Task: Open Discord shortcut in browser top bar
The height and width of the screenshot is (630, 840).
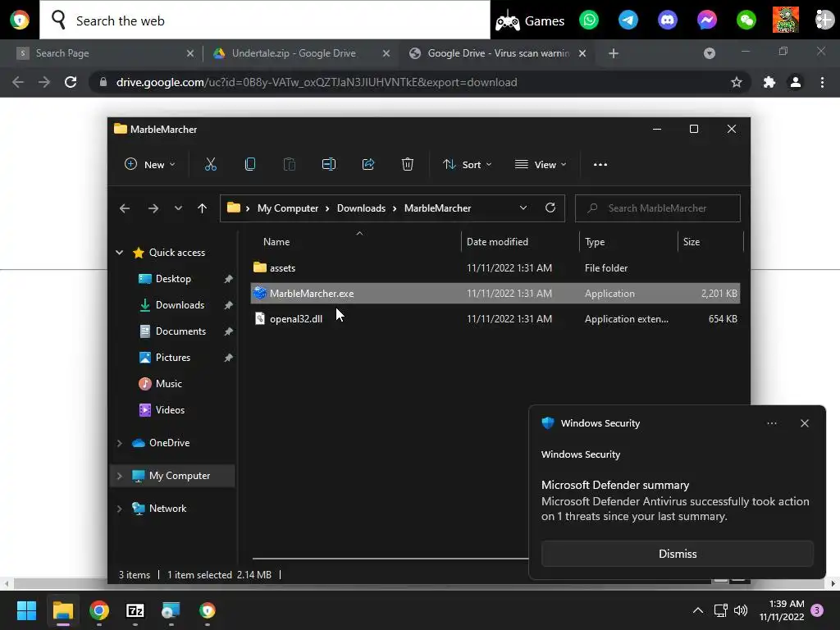Action: [668, 21]
